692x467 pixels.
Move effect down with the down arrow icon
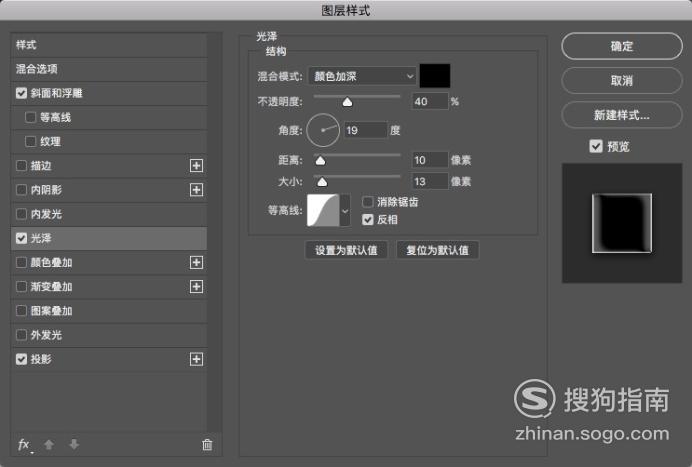coord(74,444)
